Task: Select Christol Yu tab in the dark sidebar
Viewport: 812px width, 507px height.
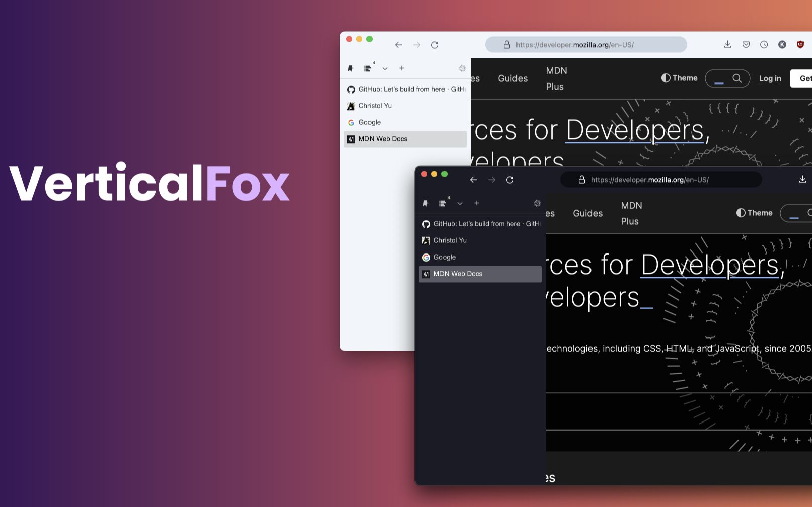Action: tap(480, 240)
